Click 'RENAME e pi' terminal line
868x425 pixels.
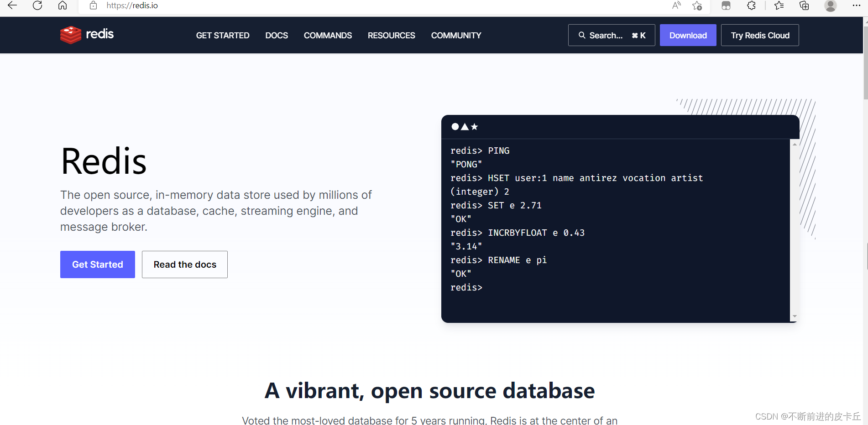click(499, 260)
